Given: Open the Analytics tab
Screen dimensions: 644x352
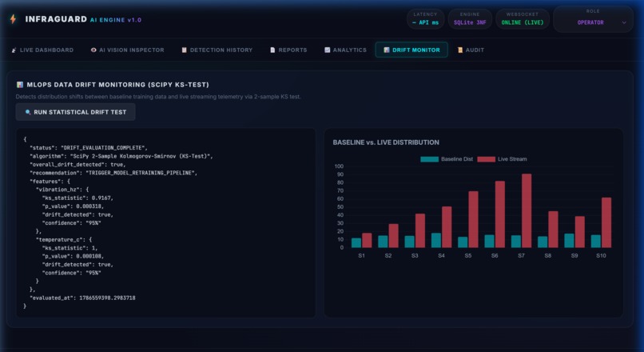Looking at the screenshot, I should pos(345,50).
